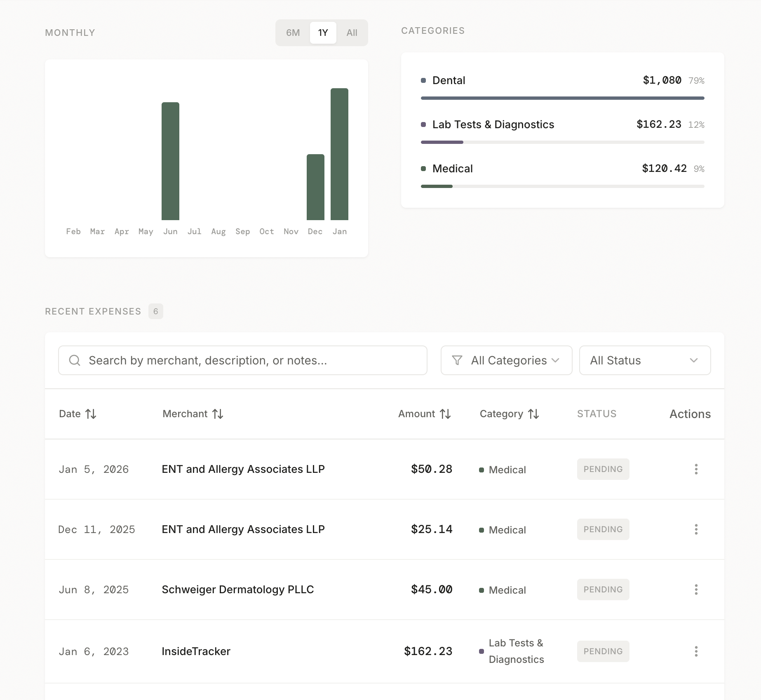Click the filter funnel icon near All Categories

[456, 360]
